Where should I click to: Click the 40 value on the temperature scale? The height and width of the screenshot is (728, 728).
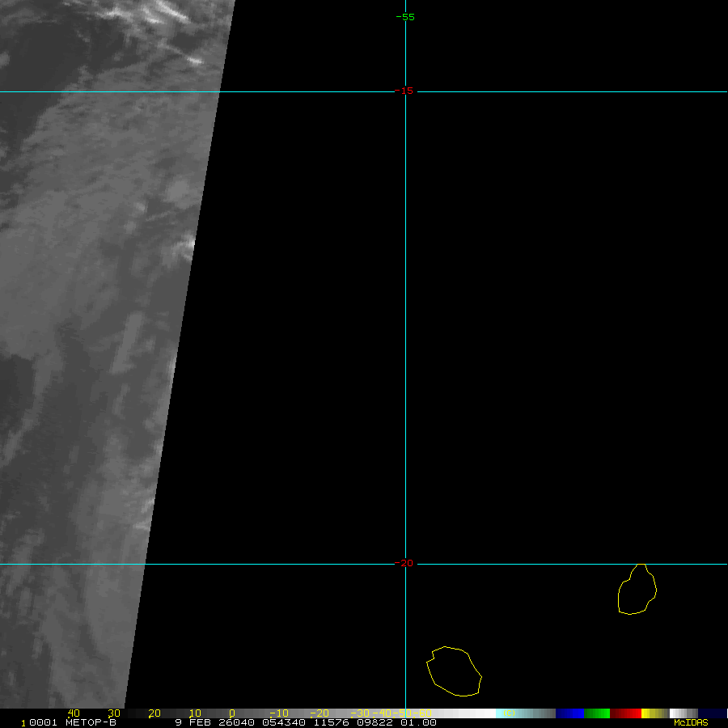coord(74,713)
